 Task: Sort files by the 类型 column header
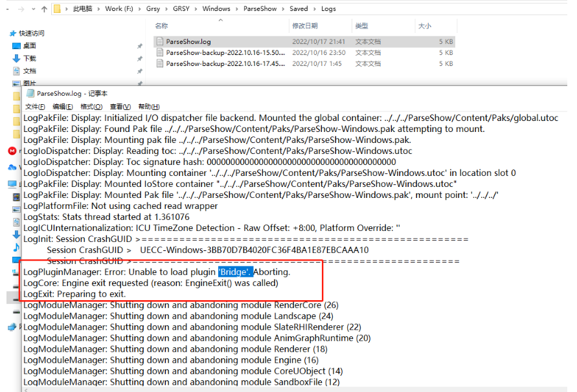coord(361,26)
